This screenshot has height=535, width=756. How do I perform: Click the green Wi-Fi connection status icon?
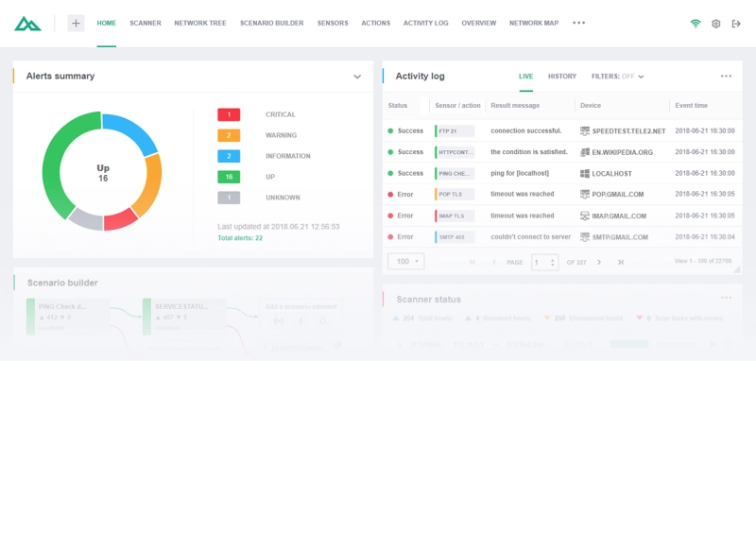coord(696,24)
